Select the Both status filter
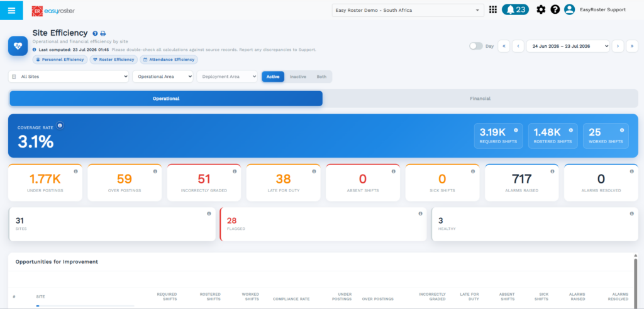The height and width of the screenshot is (309, 644). 321,77
